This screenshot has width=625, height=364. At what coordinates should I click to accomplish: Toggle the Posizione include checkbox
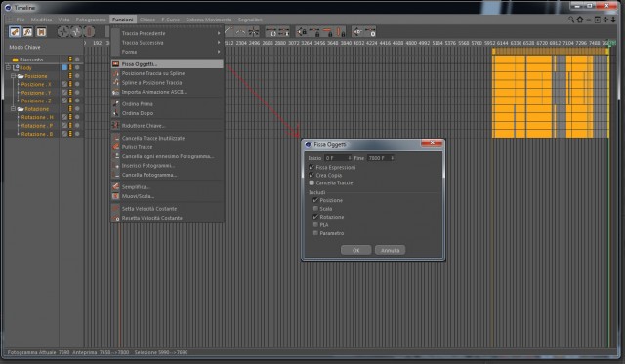pos(315,200)
